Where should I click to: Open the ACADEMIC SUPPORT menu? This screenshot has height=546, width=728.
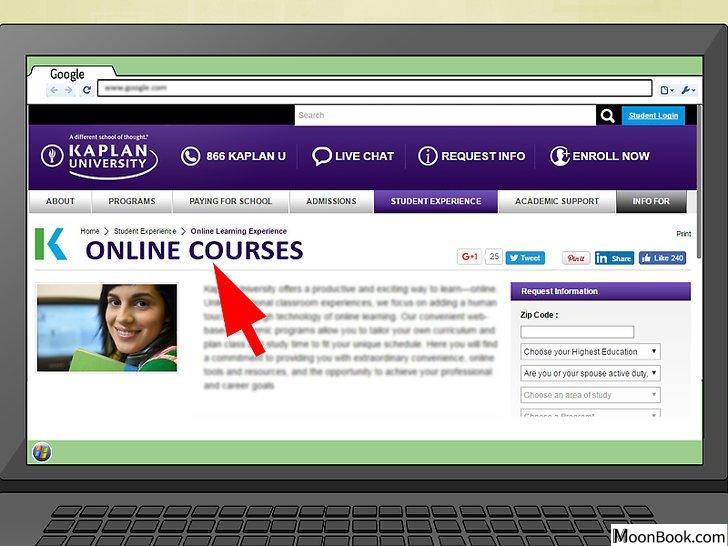pyautogui.click(x=557, y=201)
